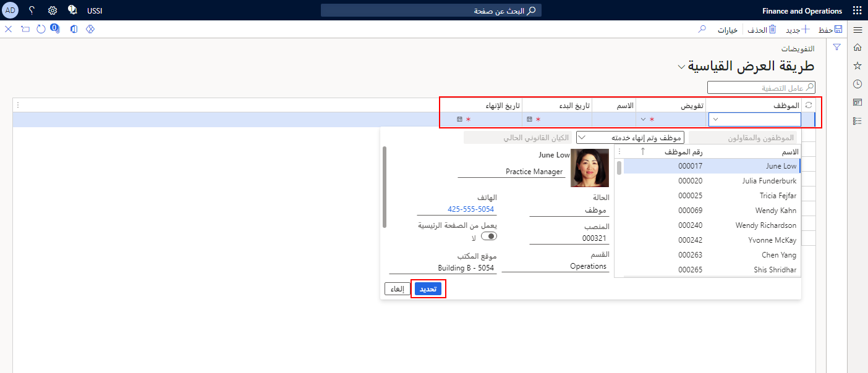Click the Open in Office icon
Viewport: 868px width, 373px height.
click(x=74, y=29)
